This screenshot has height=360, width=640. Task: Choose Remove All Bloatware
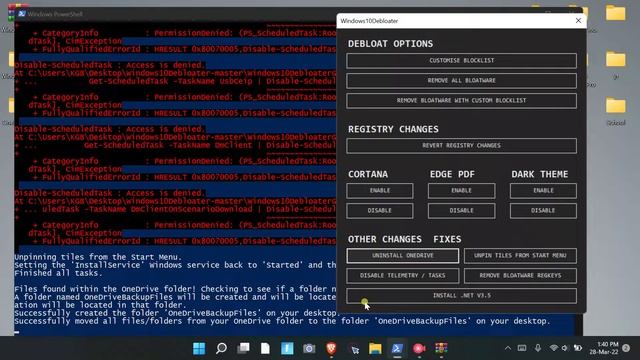[461, 80]
